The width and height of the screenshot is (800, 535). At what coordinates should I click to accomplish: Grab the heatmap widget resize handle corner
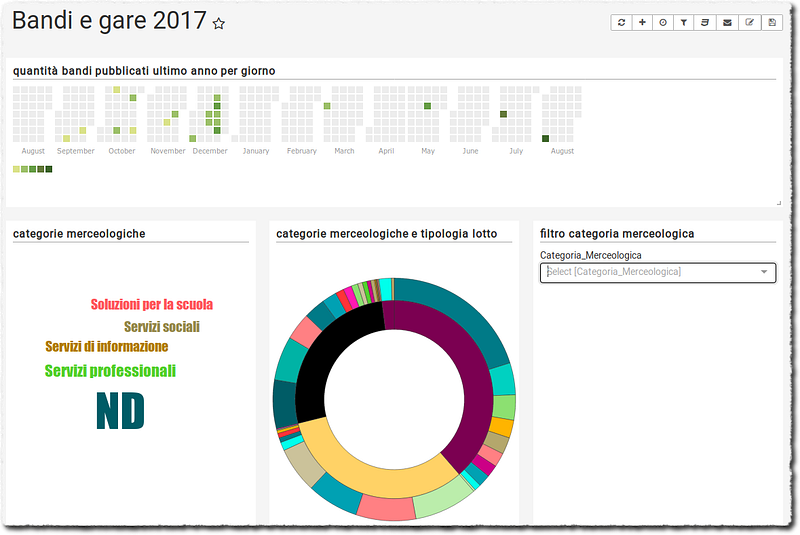pos(779,203)
